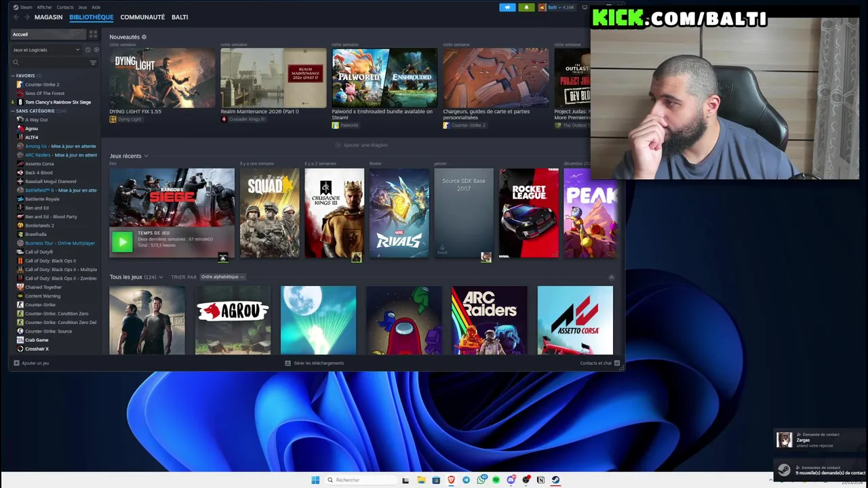Open the Afficher menu
Screen dimensions: 868x488
point(45,7)
